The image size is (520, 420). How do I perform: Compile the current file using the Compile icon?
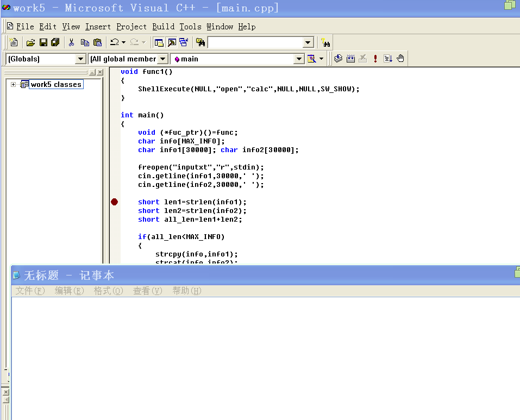click(x=338, y=58)
